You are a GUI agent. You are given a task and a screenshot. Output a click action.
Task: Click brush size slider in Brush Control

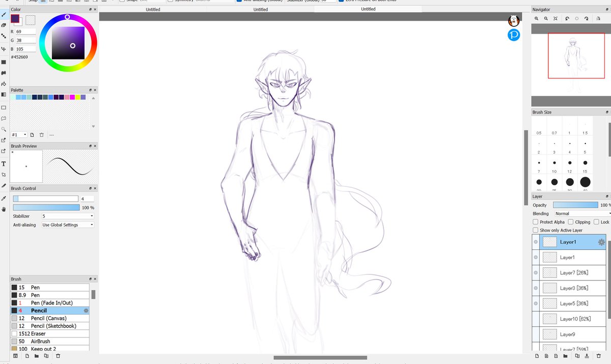[x=45, y=199]
